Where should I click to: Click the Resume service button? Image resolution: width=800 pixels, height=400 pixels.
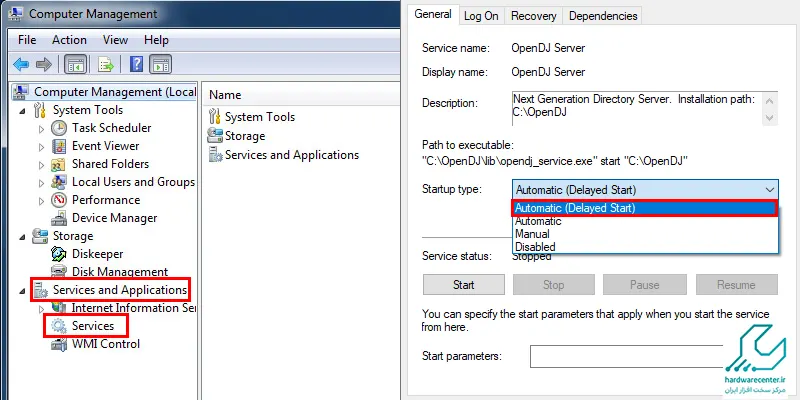coord(736,285)
